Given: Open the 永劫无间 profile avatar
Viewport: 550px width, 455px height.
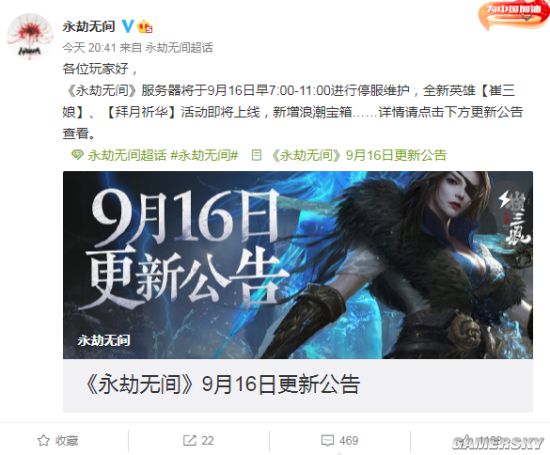Looking at the screenshot, I should click(x=30, y=36).
